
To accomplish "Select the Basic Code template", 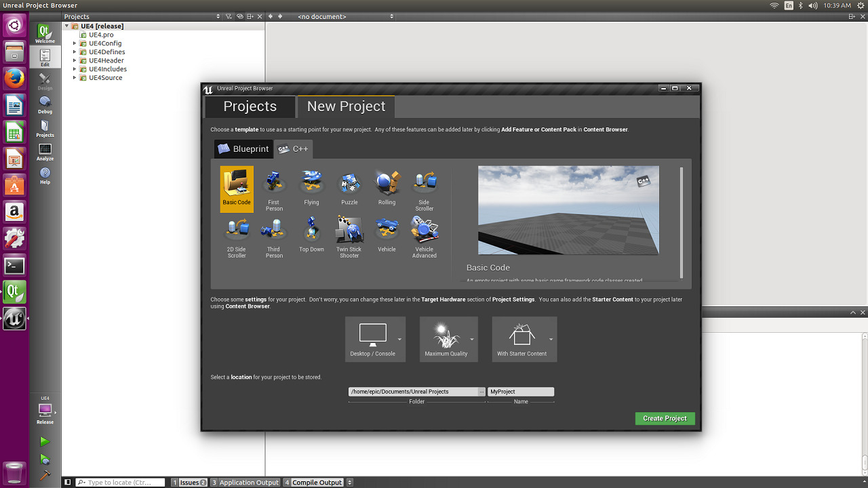I will (x=237, y=189).
